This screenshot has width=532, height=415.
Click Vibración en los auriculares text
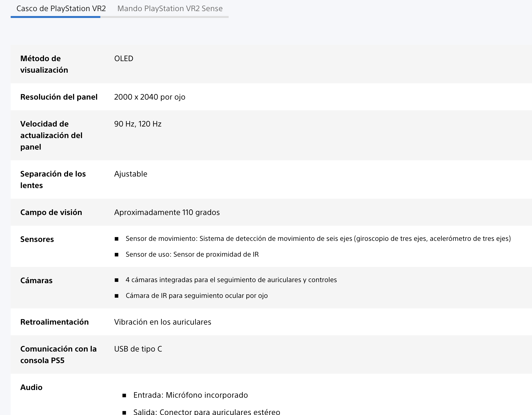162,322
